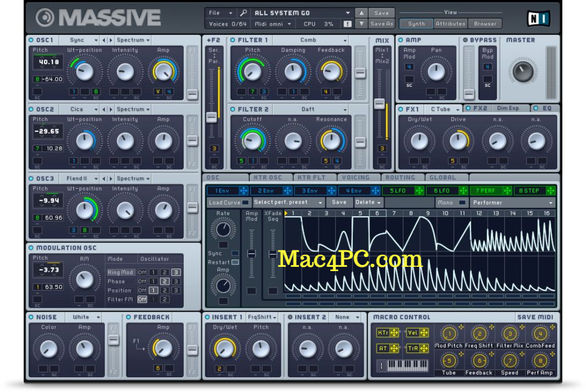The height and width of the screenshot is (392, 586).
Task: Load previous preset with up arrow
Action: click(361, 13)
